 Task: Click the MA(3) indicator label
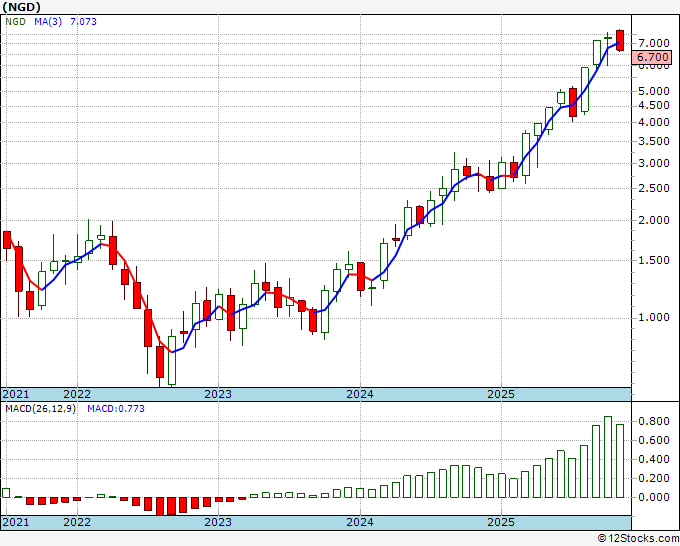pyautogui.click(x=48, y=22)
